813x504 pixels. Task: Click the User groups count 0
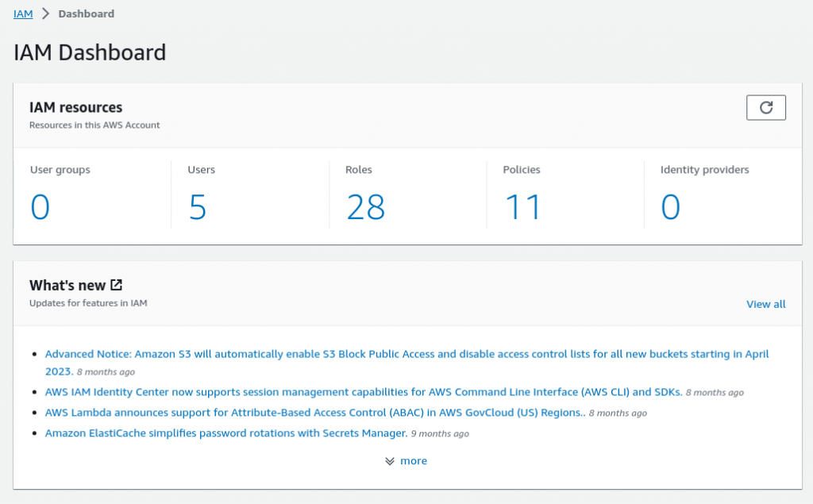click(x=40, y=207)
